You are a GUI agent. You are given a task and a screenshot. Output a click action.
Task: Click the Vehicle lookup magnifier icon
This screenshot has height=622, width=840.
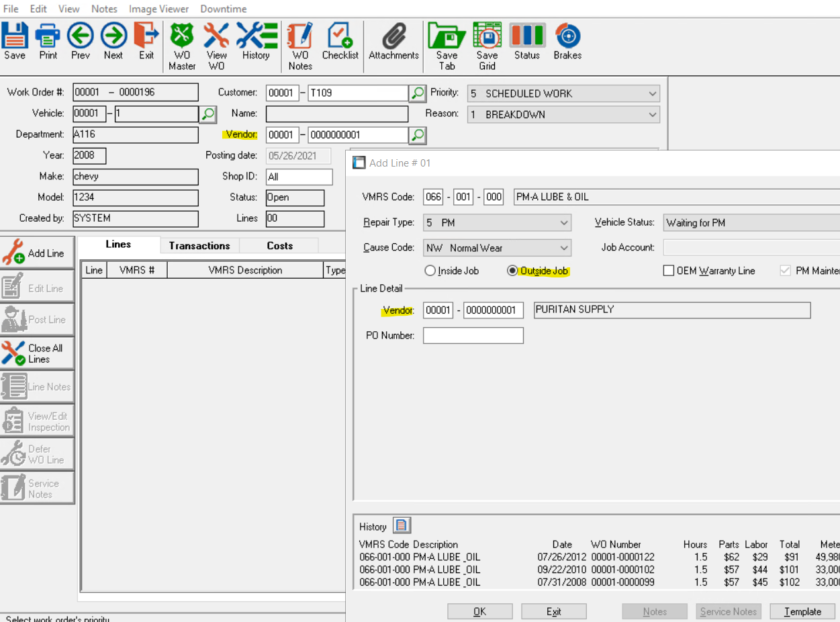208,114
